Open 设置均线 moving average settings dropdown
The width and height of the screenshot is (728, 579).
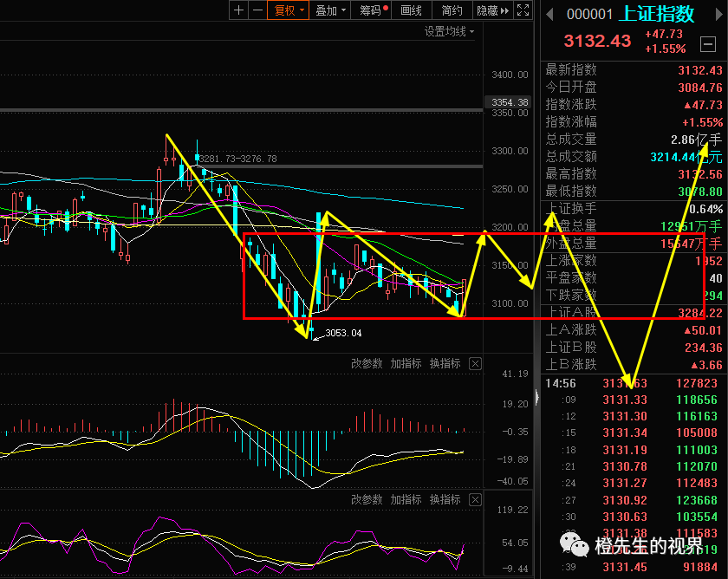tap(450, 31)
